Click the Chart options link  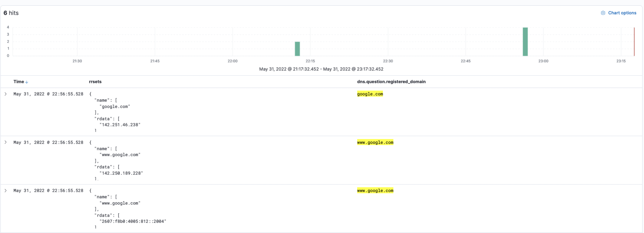click(622, 13)
